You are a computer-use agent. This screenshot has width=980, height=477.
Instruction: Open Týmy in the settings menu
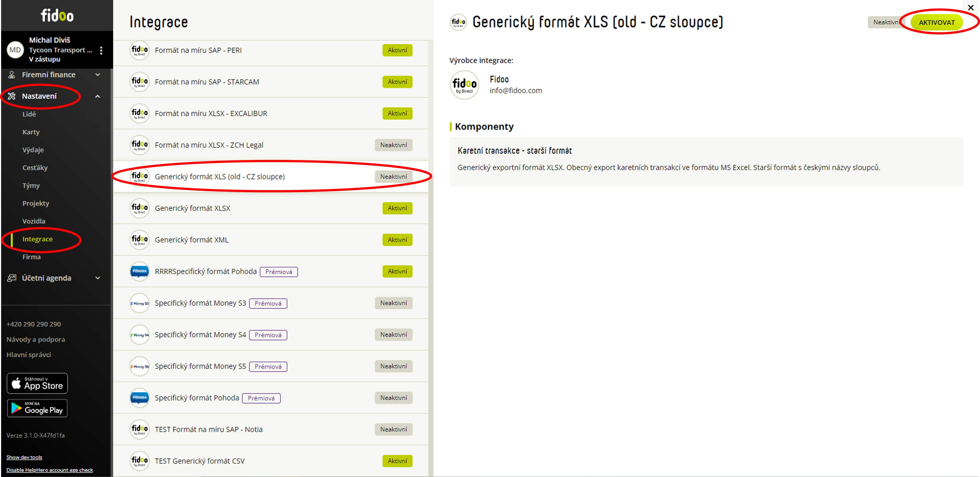pos(31,185)
